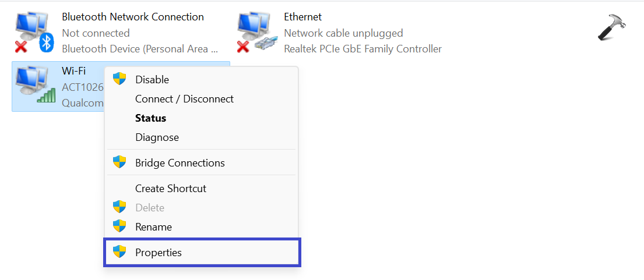Click the "Not connected" Bluetooth status text
This screenshot has width=644, height=280.
tap(96, 33)
